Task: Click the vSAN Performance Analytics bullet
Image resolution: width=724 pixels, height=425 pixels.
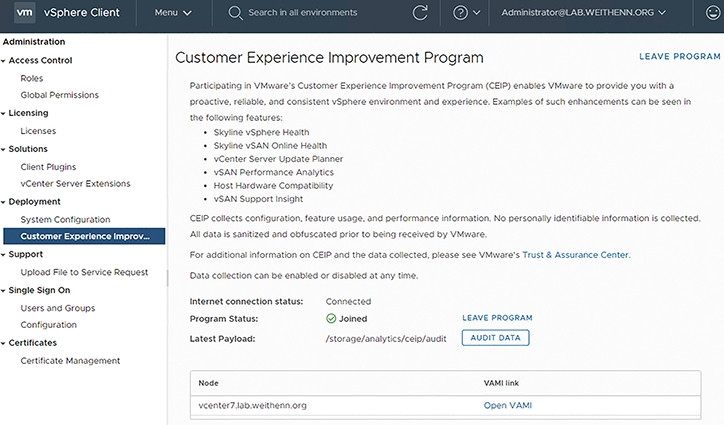Action: click(273, 172)
